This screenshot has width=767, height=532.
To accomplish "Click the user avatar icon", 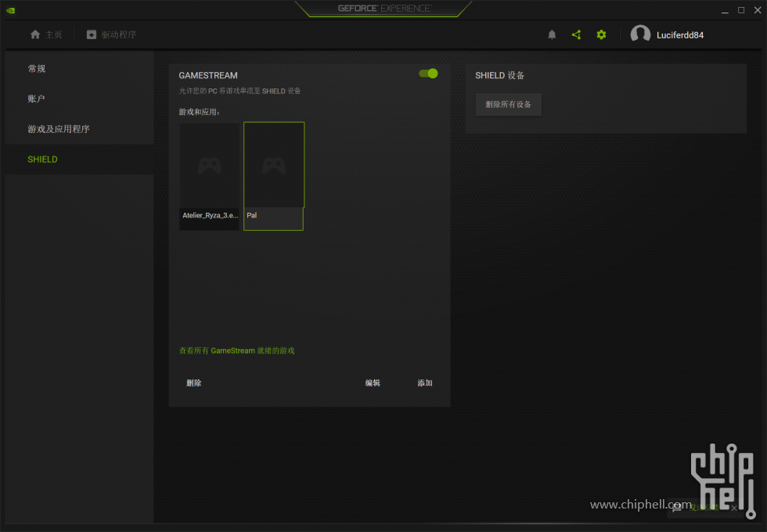I will click(640, 34).
